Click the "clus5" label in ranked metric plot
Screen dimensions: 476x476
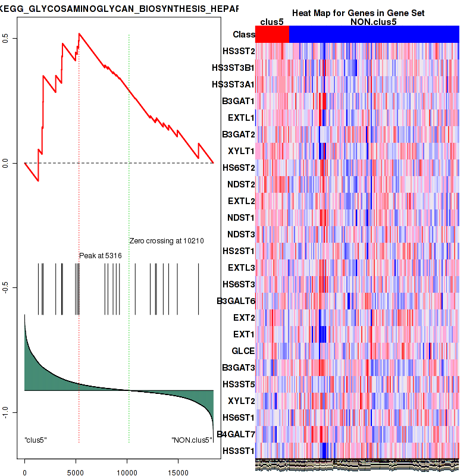pos(36,440)
